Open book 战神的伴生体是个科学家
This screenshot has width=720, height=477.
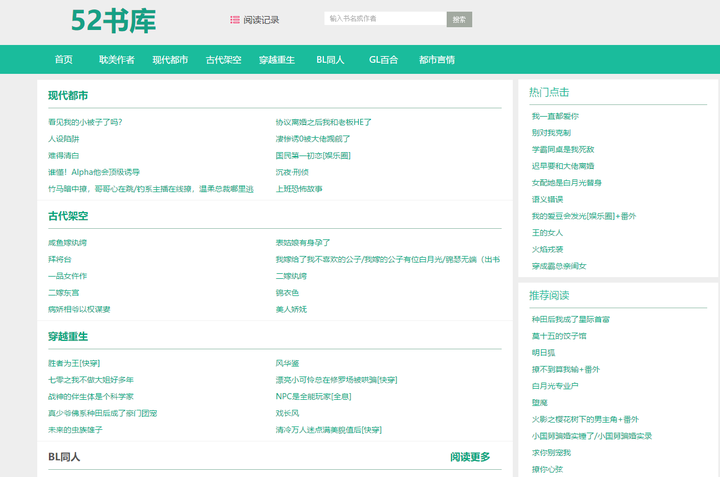[x=90, y=397]
